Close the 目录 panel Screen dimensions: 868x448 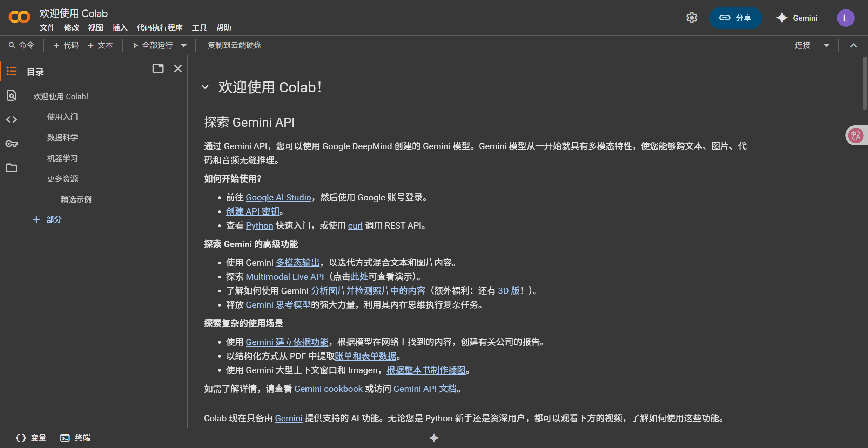coord(178,68)
